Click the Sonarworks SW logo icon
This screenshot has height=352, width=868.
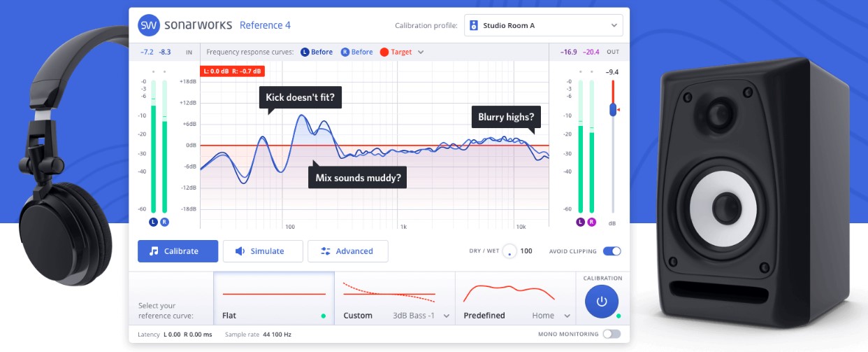(149, 25)
